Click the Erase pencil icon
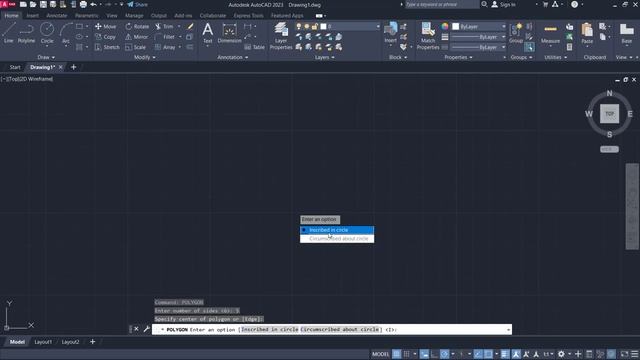This screenshot has height=360, width=640. 190,27
